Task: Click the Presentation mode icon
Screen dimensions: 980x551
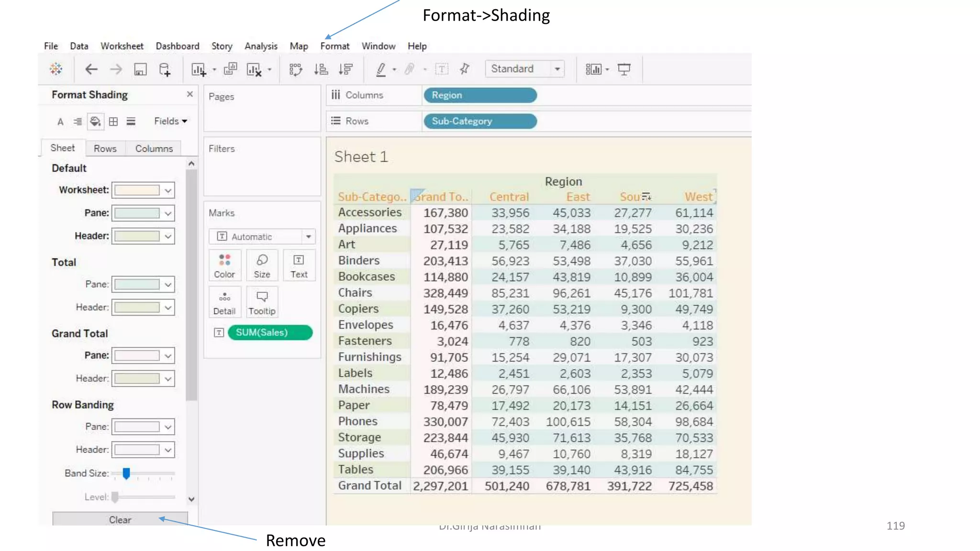Action: click(x=624, y=70)
